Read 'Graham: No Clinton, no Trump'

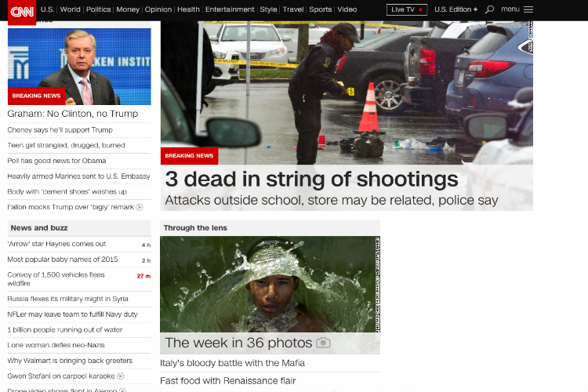(x=73, y=114)
